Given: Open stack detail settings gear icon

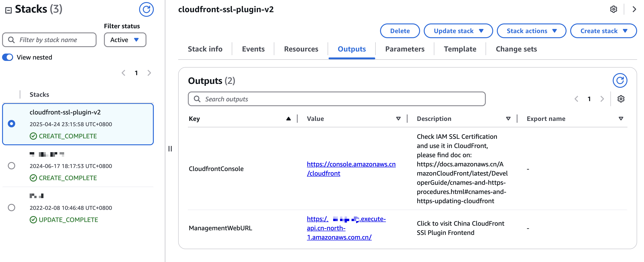Looking at the screenshot, I should point(613,9).
